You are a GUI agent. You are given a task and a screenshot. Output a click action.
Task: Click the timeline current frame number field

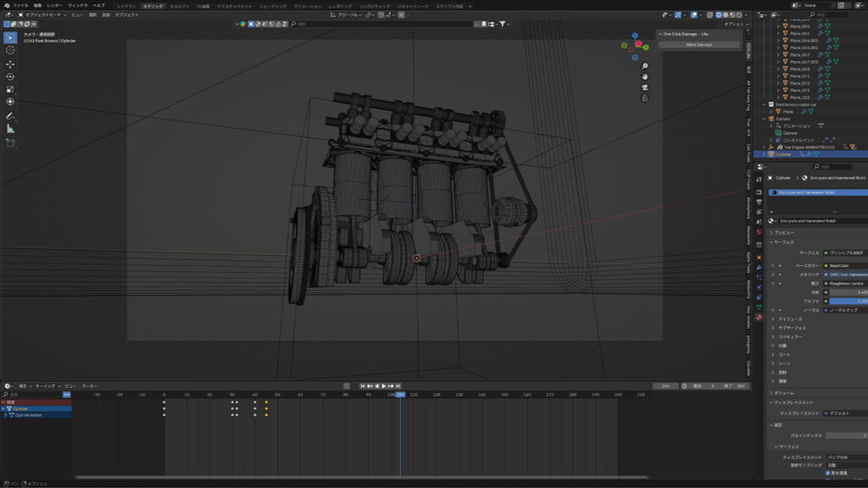click(x=666, y=386)
